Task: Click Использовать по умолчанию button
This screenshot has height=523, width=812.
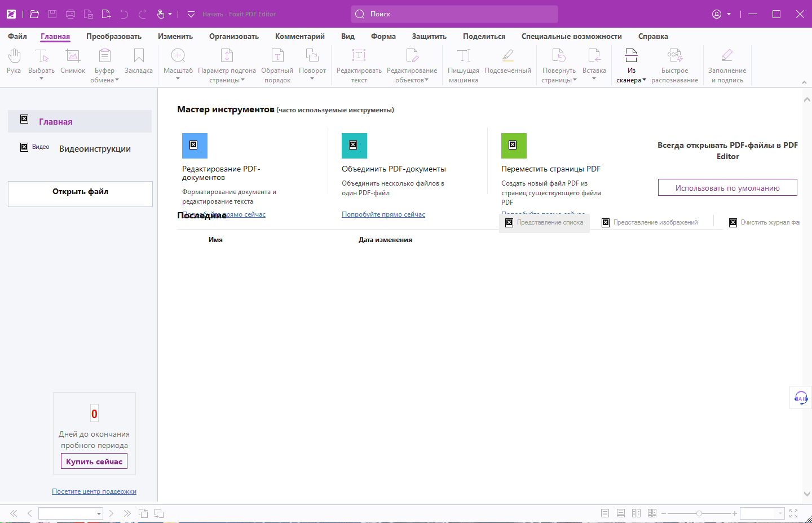Action: [x=727, y=188]
